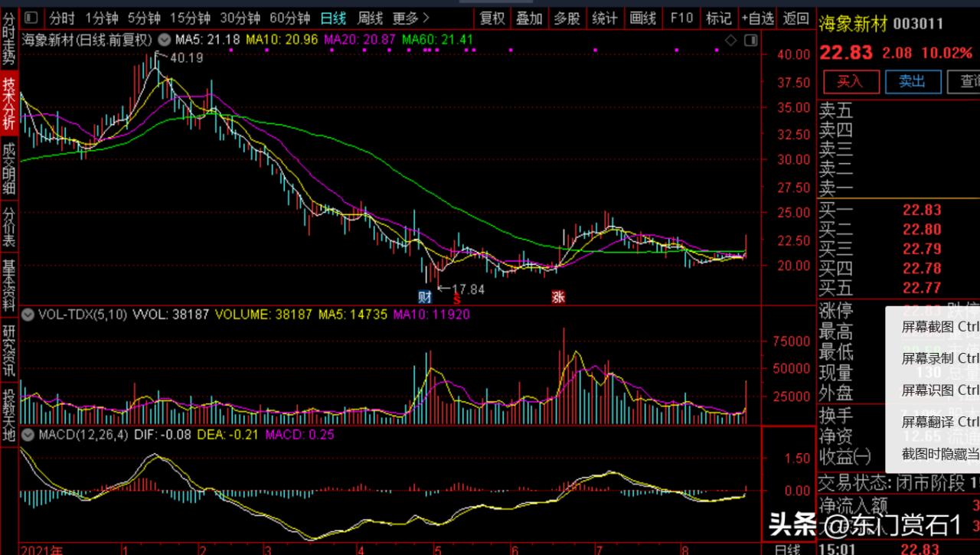Screen dimensions: 980x555
Task: Click the 交易状态 闭市阶段 status row
Action: [x=899, y=483]
